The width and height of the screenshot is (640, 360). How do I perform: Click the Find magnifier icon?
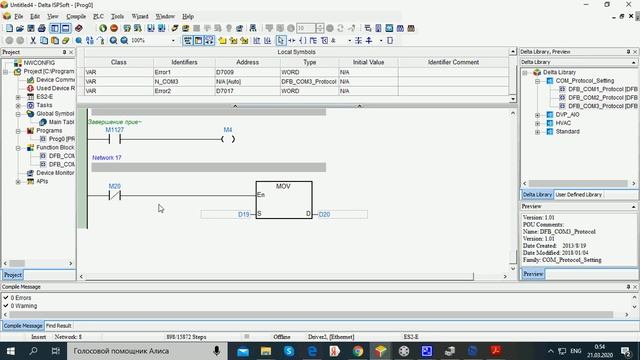(79, 40)
